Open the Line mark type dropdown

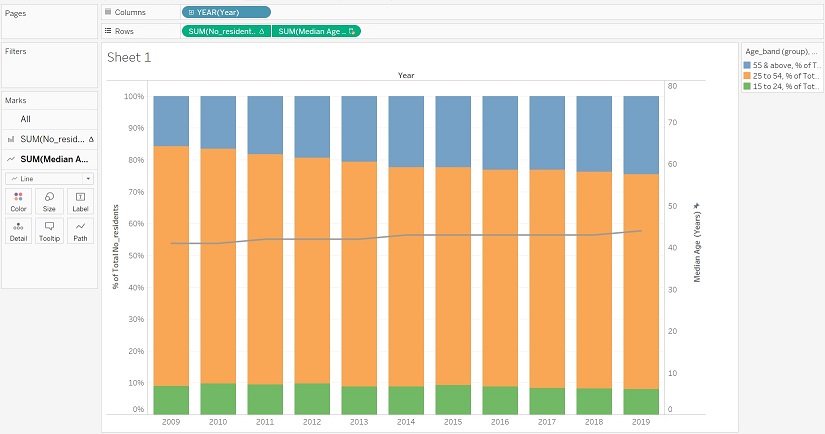pos(49,178)
